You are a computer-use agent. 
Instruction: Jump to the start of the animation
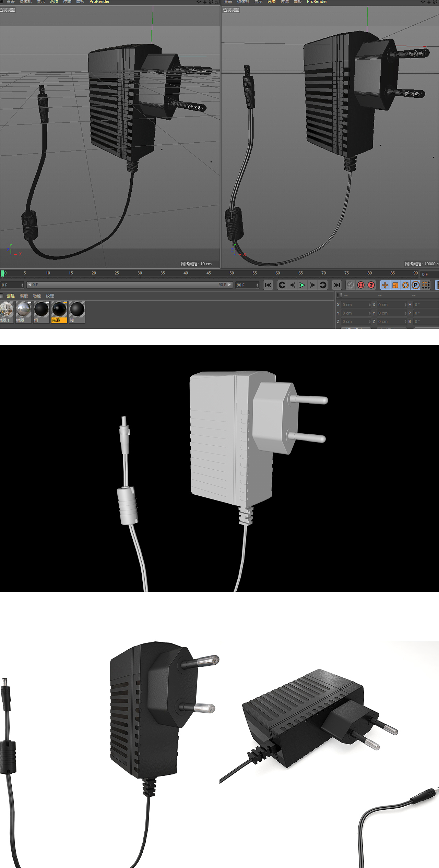click(268, 285)
